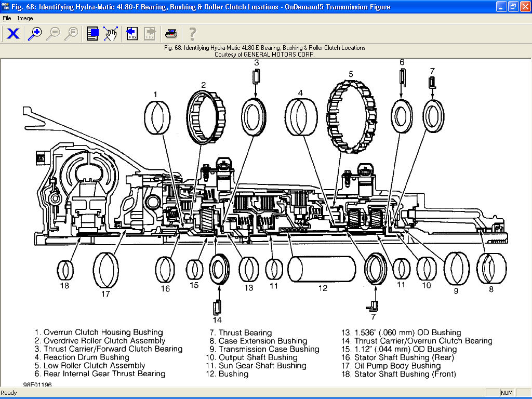Select '3. Thrust Carrier/Forward Clutch Bearing' legend text
The height and width of the screenshot is (399, 532).
point(108,349)
